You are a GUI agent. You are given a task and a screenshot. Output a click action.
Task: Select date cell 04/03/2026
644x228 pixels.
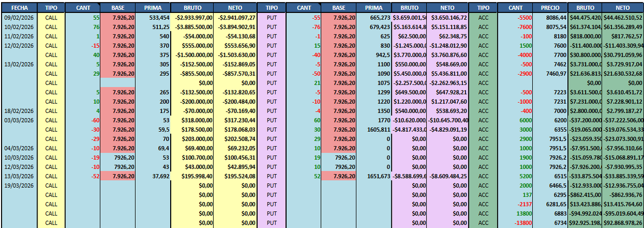[19, 148]
